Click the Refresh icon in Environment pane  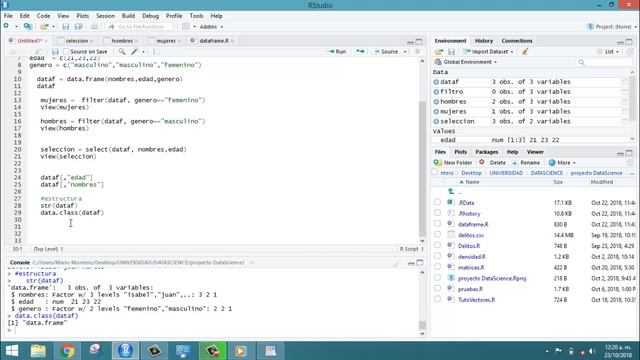[630, 52]
